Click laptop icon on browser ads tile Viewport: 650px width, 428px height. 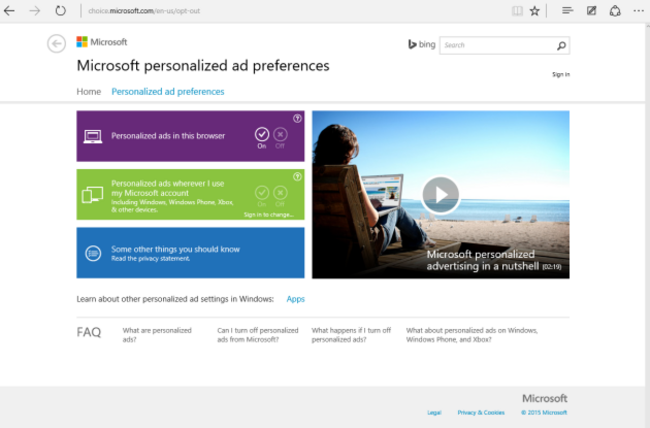pos(93,136)
